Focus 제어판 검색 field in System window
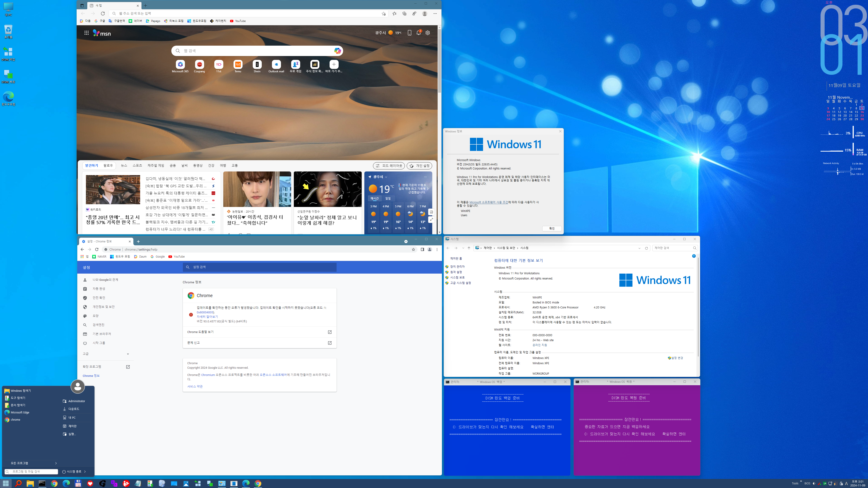 tap(675, 248)
